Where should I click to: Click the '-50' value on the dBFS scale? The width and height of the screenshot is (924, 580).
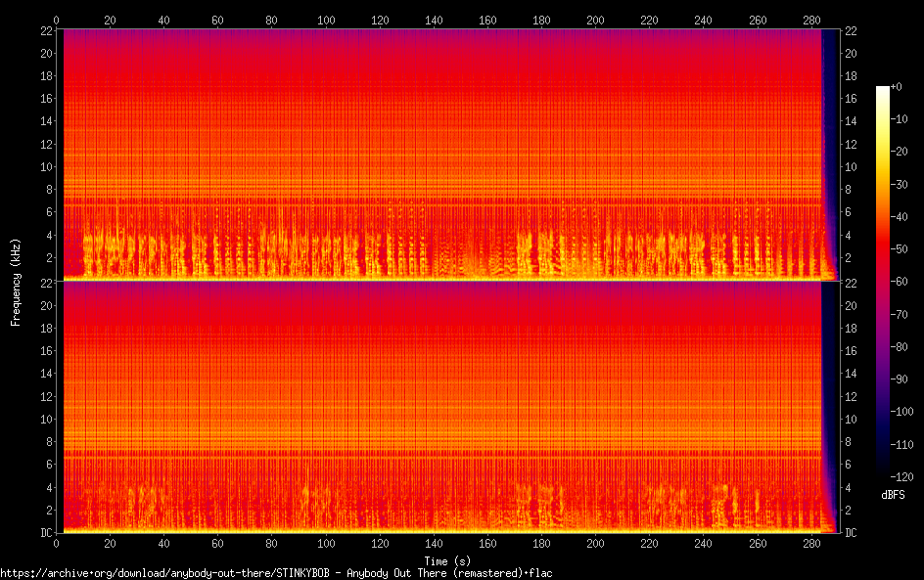pos(900,249)
